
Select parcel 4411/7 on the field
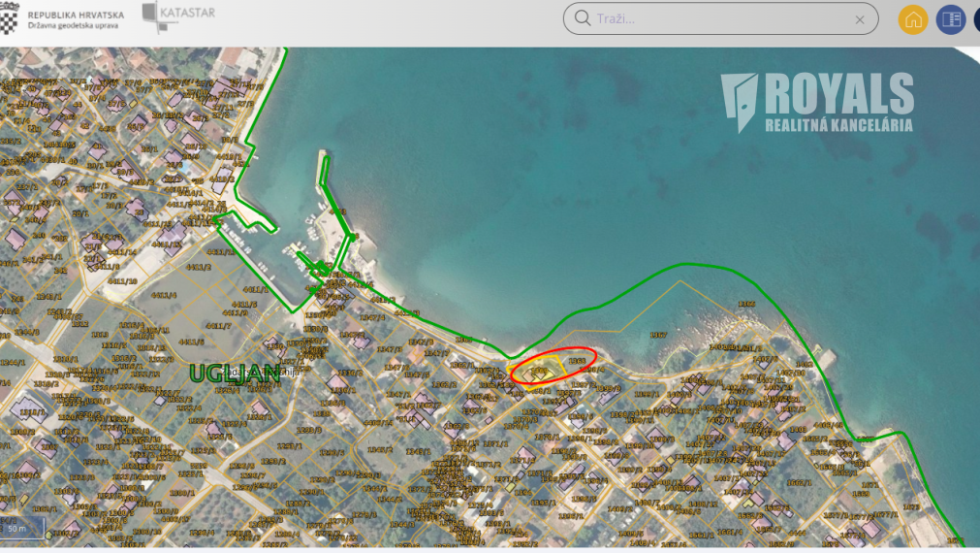click(218, 325)
